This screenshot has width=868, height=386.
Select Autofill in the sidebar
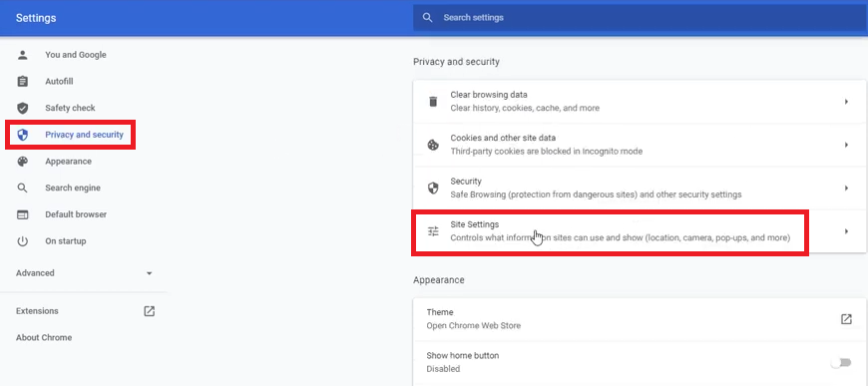tap(59, 82)
